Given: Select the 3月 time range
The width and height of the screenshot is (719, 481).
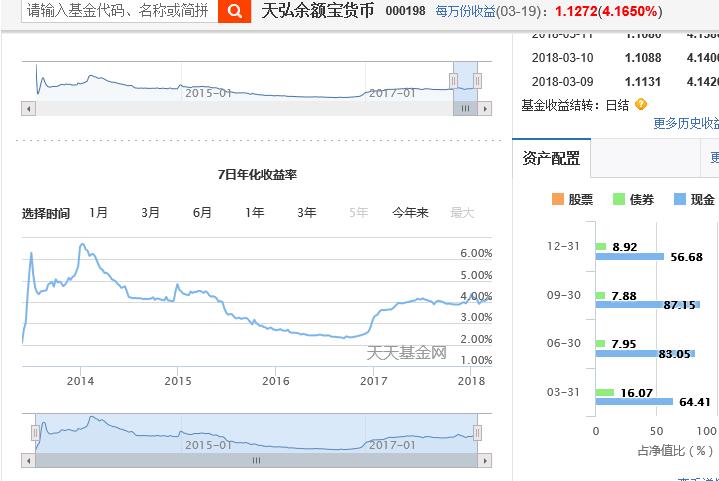Looking at the screenshot, I should pos(150,212).
